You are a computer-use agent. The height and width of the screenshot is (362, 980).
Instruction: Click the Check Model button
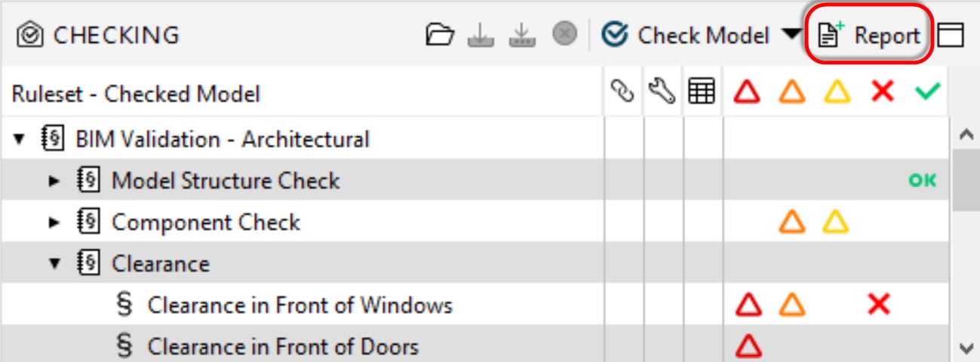point(686,35)
